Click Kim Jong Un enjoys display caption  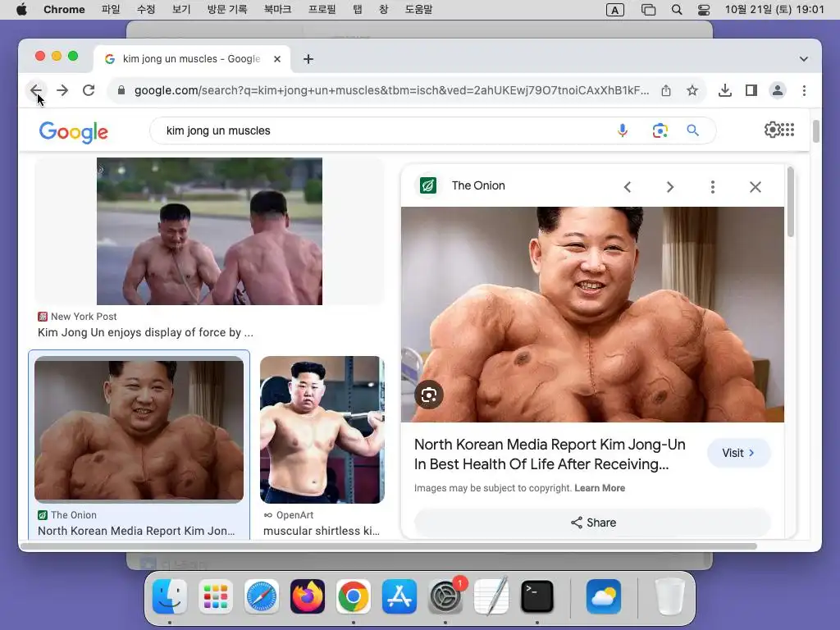146,332
